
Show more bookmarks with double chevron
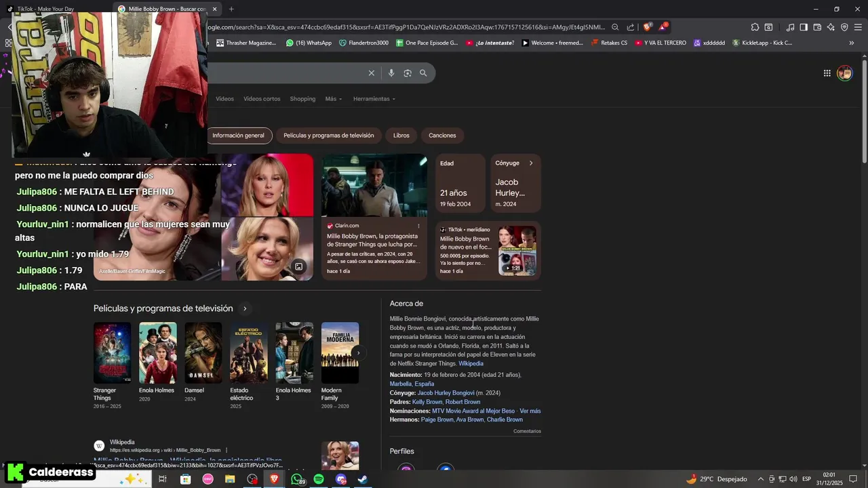point(852,43)
